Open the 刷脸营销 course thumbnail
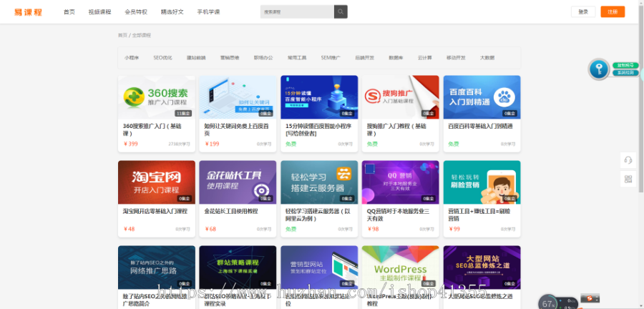Image resolution: width=644 pixels, height=309 pixels. point(482,182)
